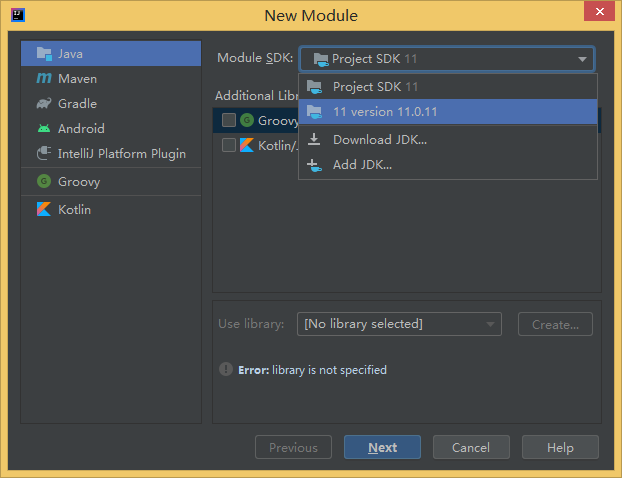The width and height of the screenshot is (622, 478).
Task: Click the Gradle elephant icon
Action: [44, 103]
